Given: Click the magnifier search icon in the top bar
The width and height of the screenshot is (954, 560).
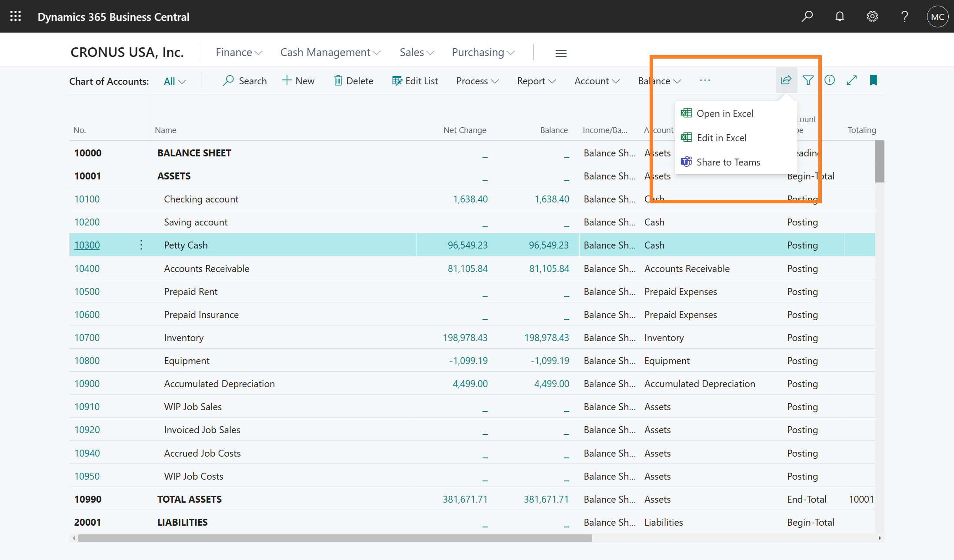Looking at the screenshot, I should point(807,17).
